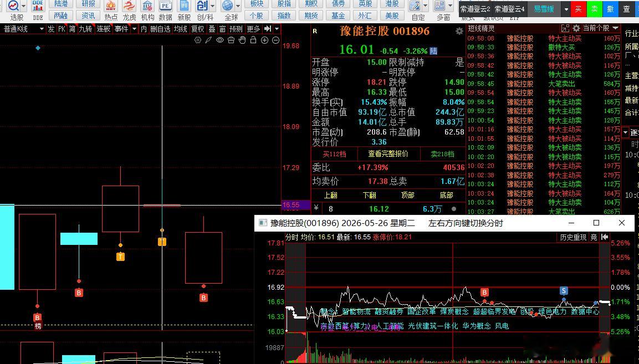Viewport: 639px width, 364px height.
Task: Open the DDE analysis icon
Action: 38,6
